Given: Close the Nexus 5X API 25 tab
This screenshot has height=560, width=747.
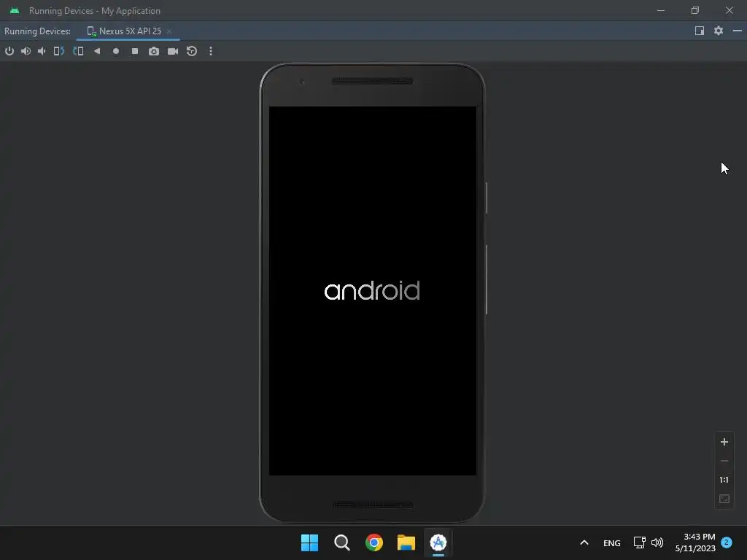Looking at the screenshot, I should [x=169, y=31].
